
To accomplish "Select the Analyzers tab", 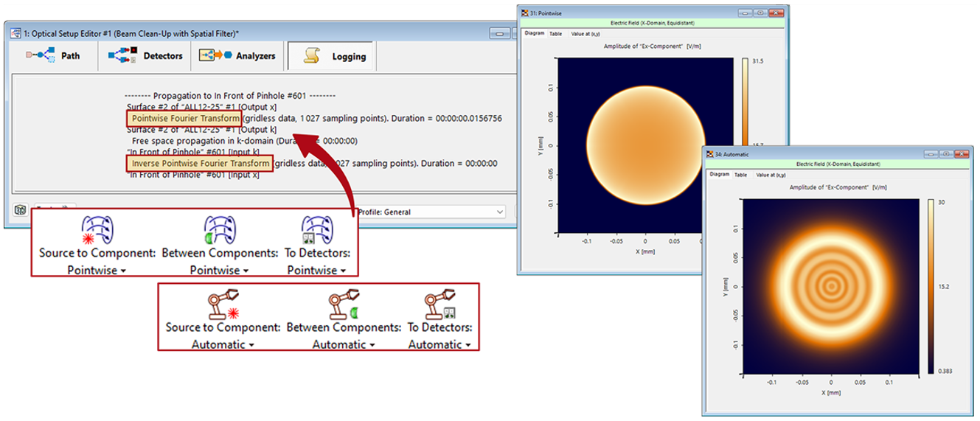I will pos(237,56).
